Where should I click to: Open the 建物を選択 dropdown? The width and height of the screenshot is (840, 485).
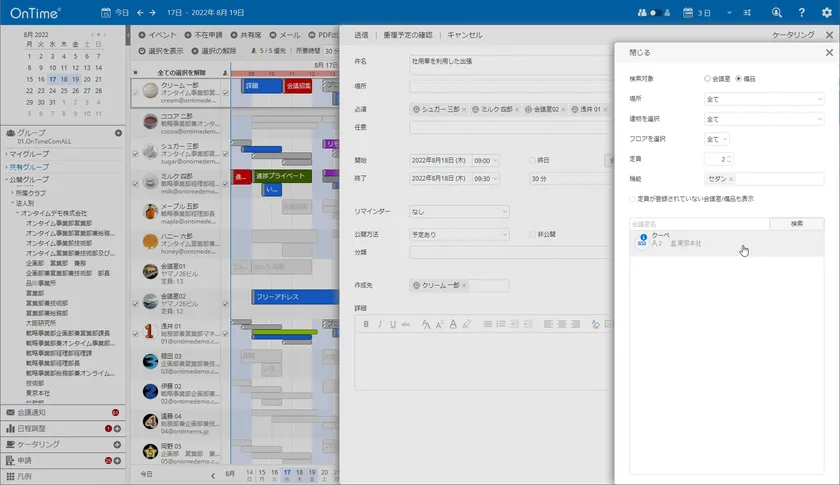coord(765,119)
